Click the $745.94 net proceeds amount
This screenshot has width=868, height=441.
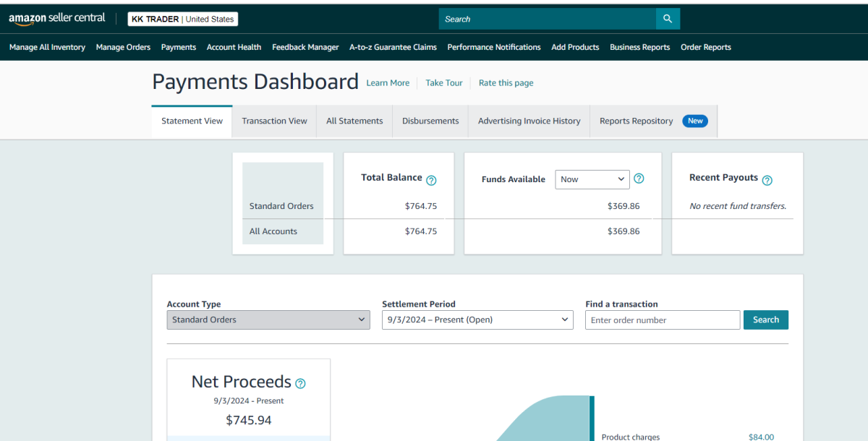tap(249, 420)
